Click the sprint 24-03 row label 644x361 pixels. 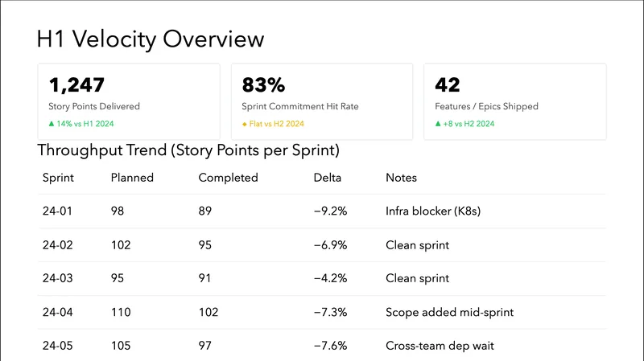pos(56,278)
